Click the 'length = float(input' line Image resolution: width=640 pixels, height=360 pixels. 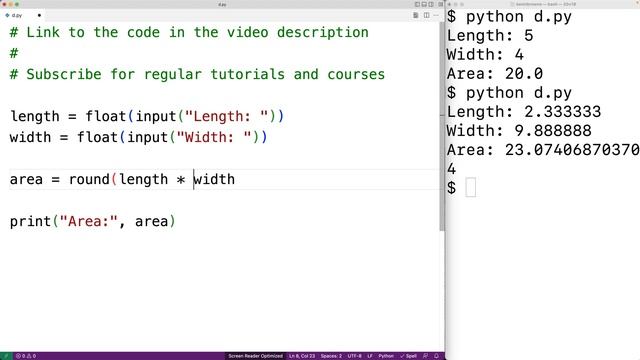(147, 116)
